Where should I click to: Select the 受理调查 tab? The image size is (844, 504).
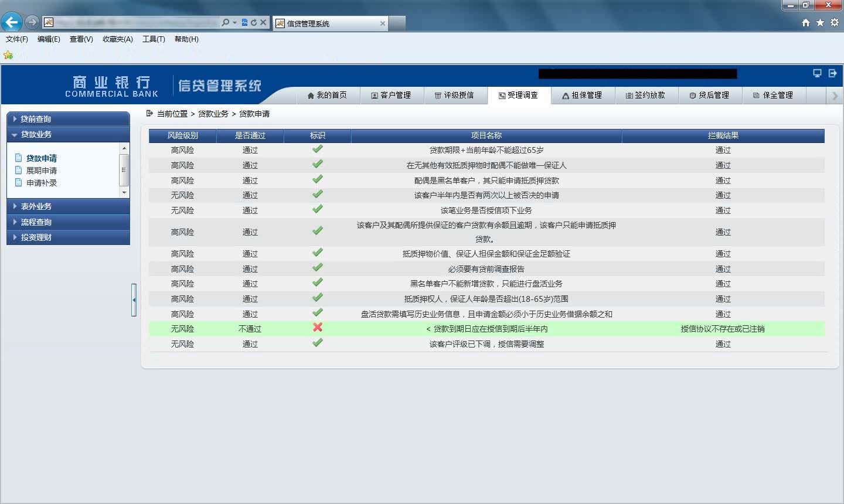point(518,95)
